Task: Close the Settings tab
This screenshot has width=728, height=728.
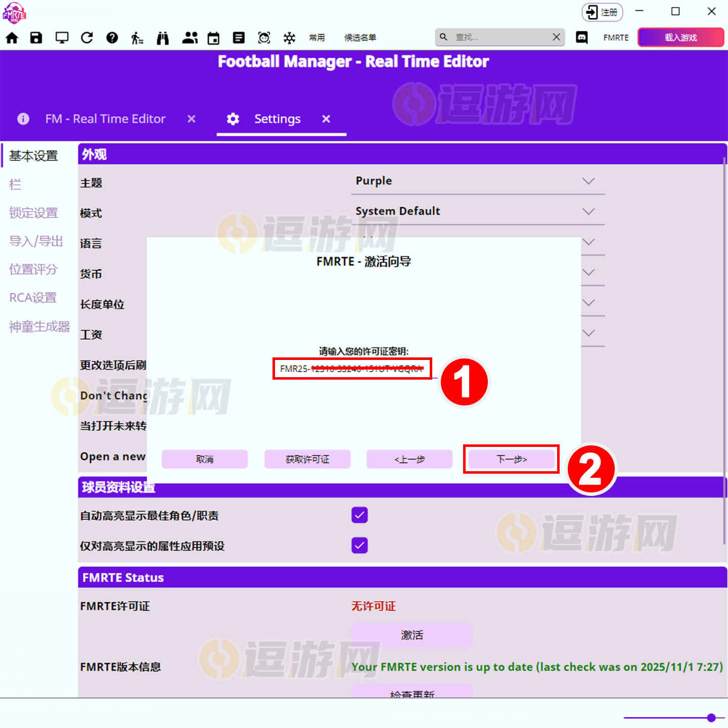Action: [x=326, y=119]
